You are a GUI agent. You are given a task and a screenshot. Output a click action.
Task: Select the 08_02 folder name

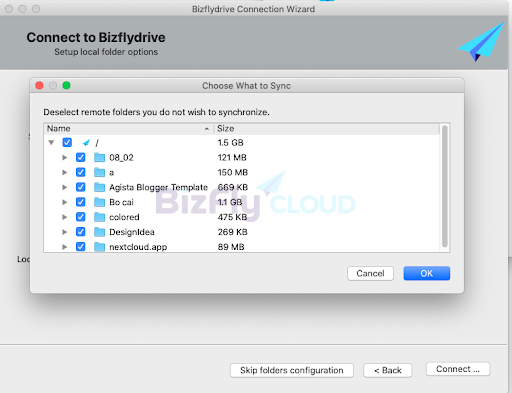coord(121,157)
